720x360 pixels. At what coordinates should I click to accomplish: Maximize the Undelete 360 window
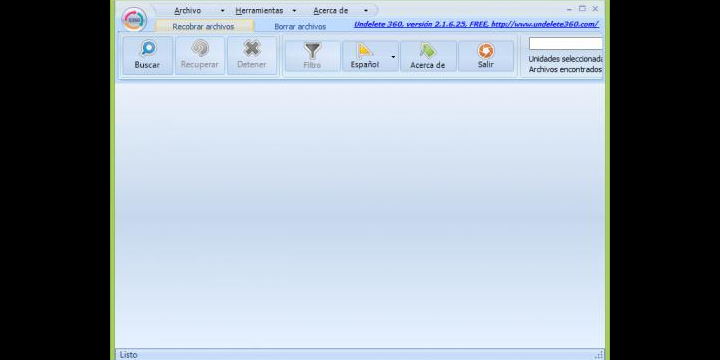coord(582,8)
